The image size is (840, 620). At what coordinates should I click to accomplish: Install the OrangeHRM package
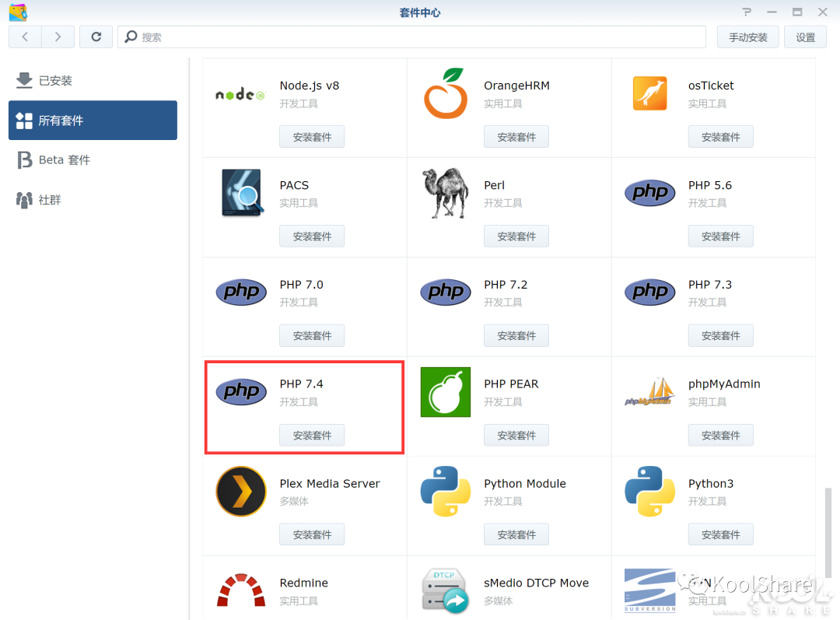(516, 137)
